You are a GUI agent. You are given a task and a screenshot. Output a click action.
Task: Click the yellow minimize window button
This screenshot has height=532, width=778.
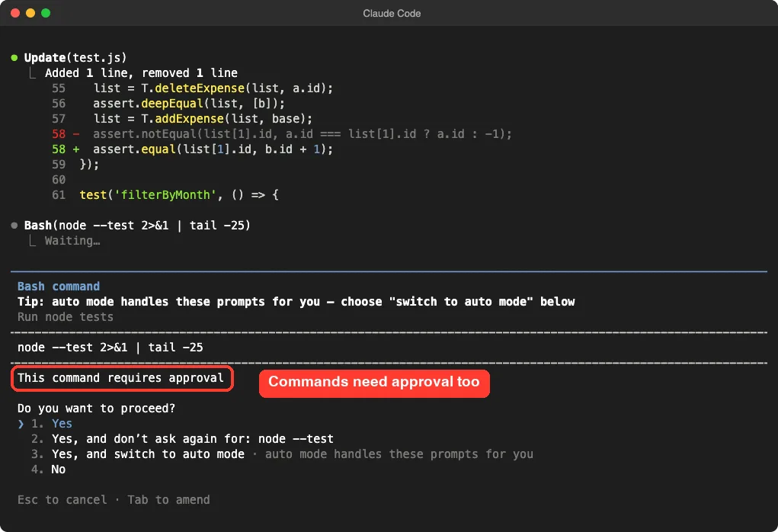(30, 13)
